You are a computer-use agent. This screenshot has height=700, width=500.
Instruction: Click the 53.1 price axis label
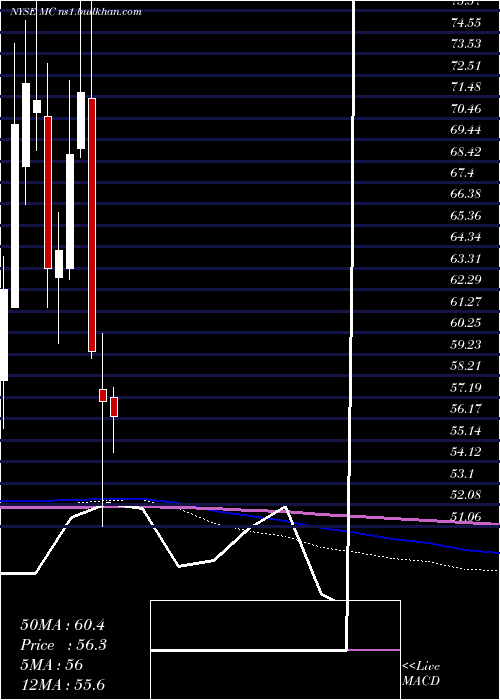462,473
